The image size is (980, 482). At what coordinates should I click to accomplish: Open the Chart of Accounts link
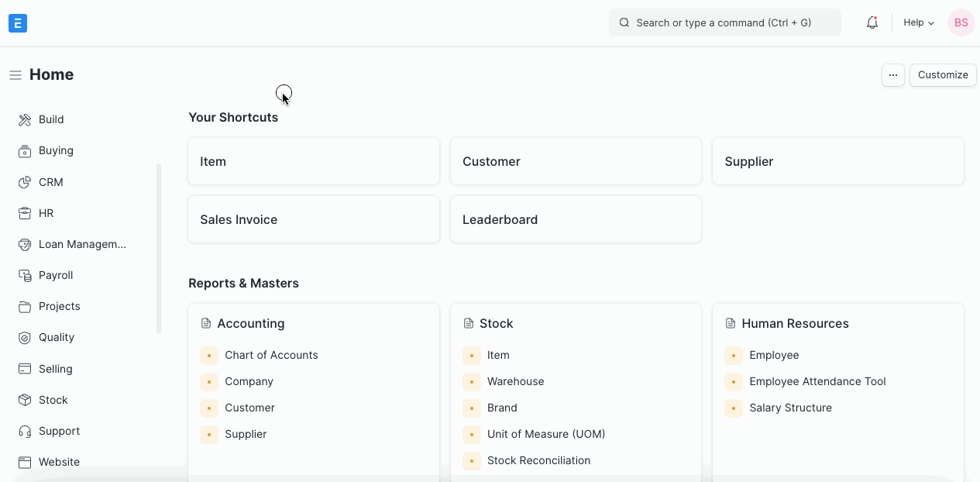pos(271,355)
